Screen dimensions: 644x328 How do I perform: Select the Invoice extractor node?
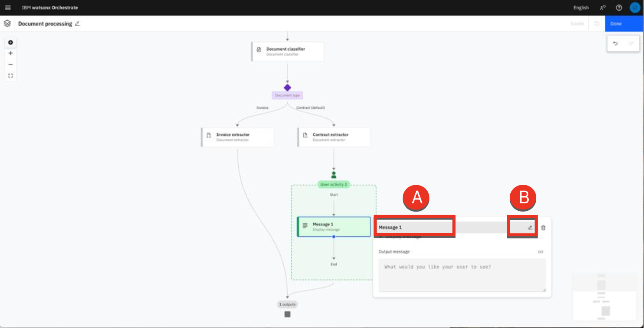(x=237, y=137)
